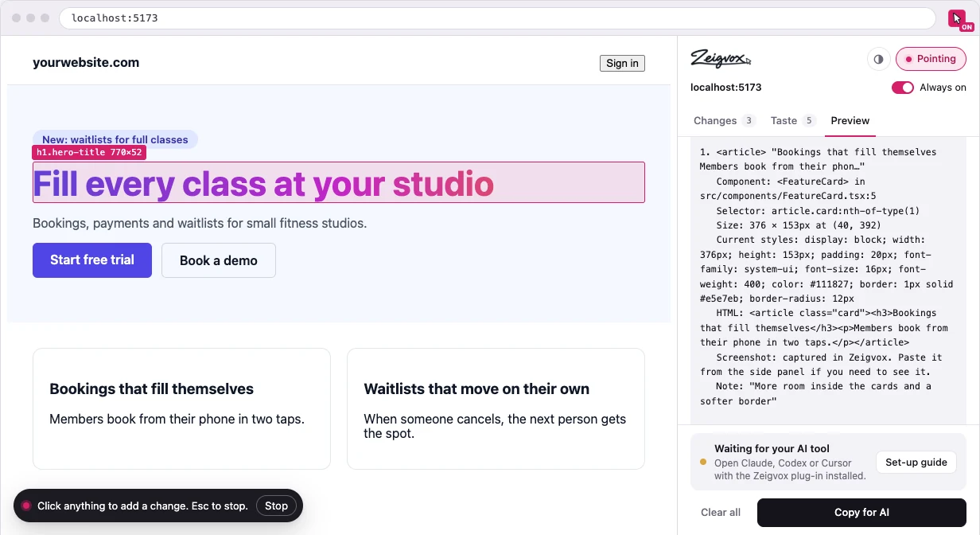Image resolution: width=980 pixels, height=535 pixels.
Task: Click Clear all
Action: 721,513
